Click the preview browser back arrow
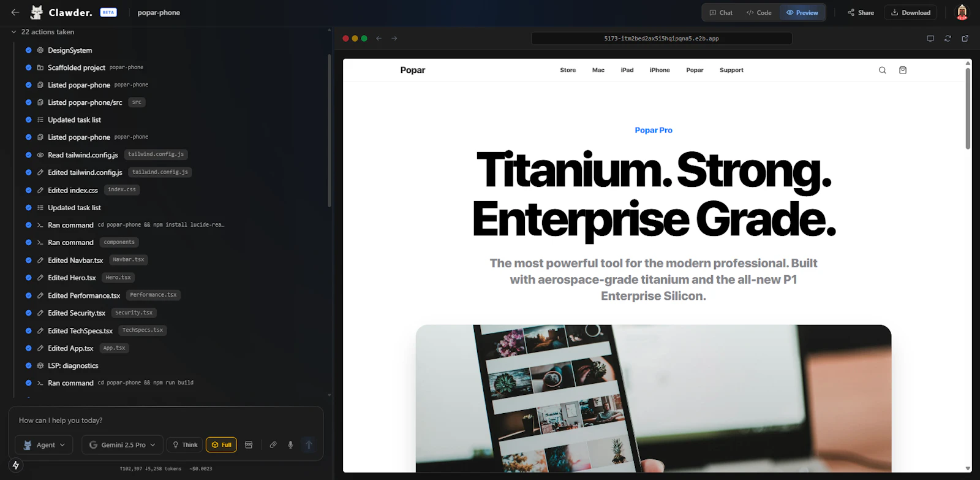980x480 pixels. 379,39
